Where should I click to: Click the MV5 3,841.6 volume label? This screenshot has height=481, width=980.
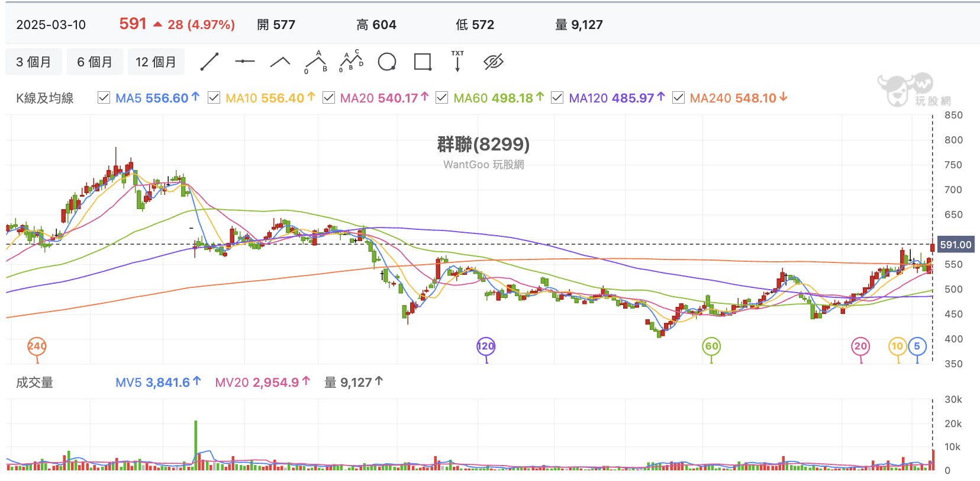point(158,382)
